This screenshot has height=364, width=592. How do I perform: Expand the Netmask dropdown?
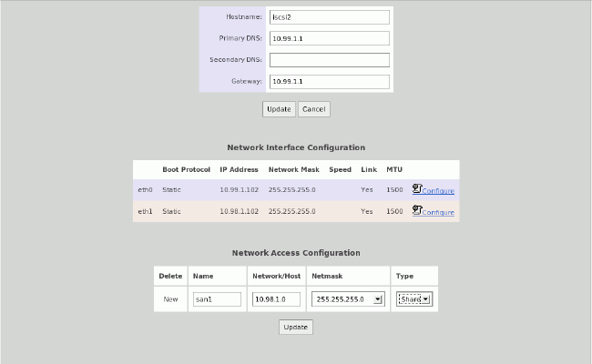pos(348,298)
